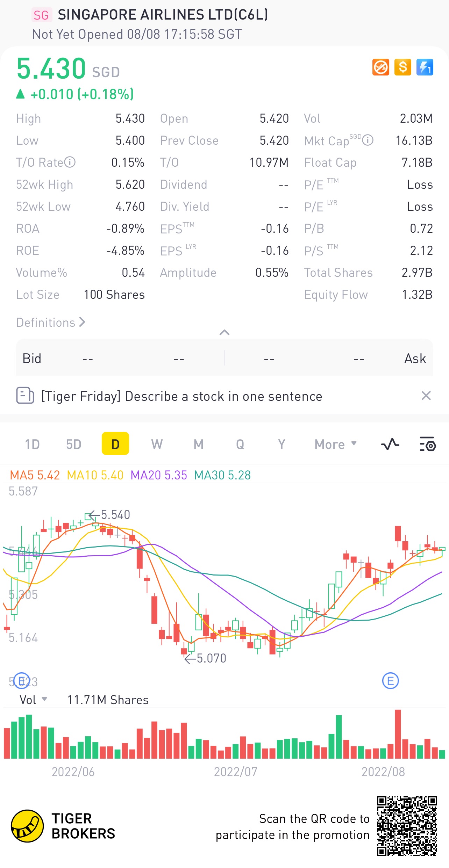Viewport: 449px width, 868px height.
Task: Open the More periods dropdown
Action: click(335, 444)
